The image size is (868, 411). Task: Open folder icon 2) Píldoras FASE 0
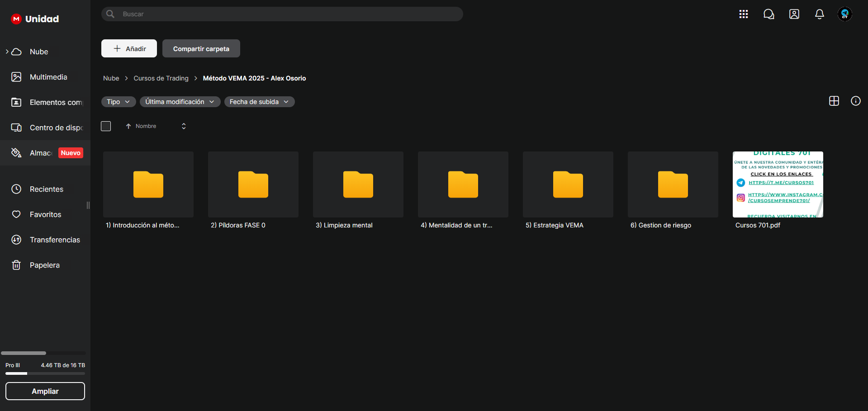pos(253,184)
